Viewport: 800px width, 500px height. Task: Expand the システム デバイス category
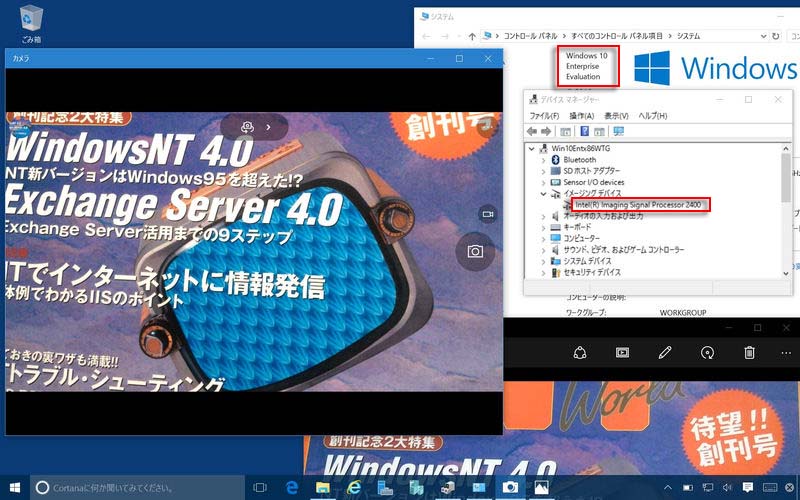pyautogui.click(x=543, y=261)
